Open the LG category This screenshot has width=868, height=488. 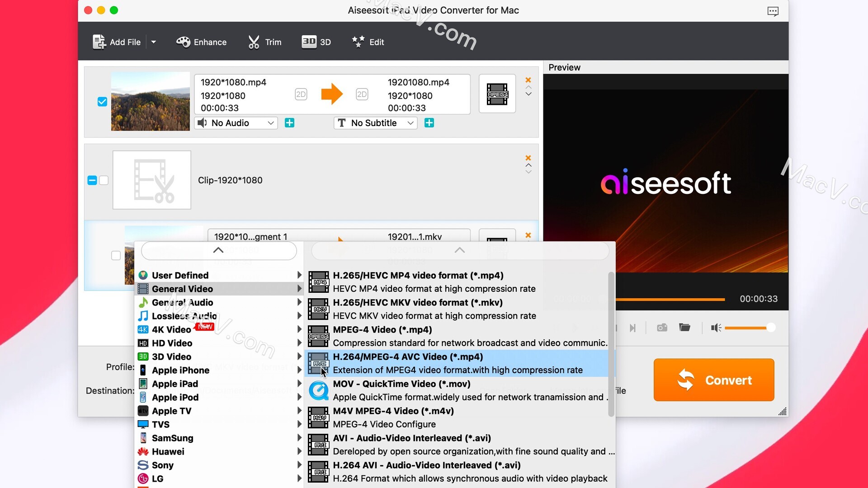(x=219, y=479)
